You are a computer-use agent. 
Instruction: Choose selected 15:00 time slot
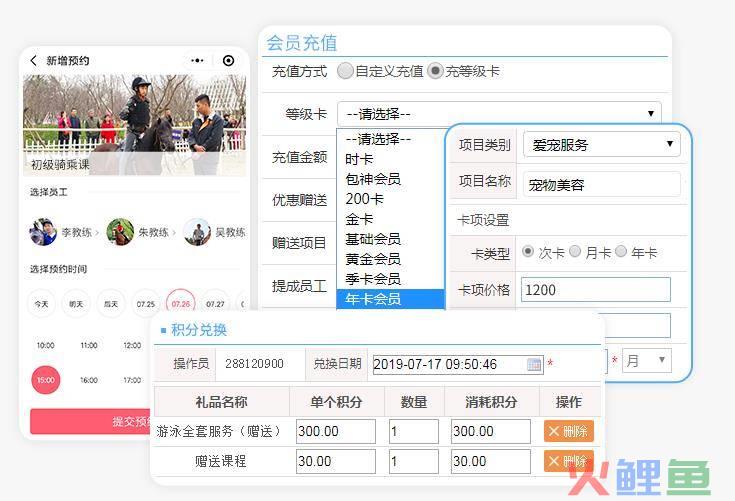point(45,380)
